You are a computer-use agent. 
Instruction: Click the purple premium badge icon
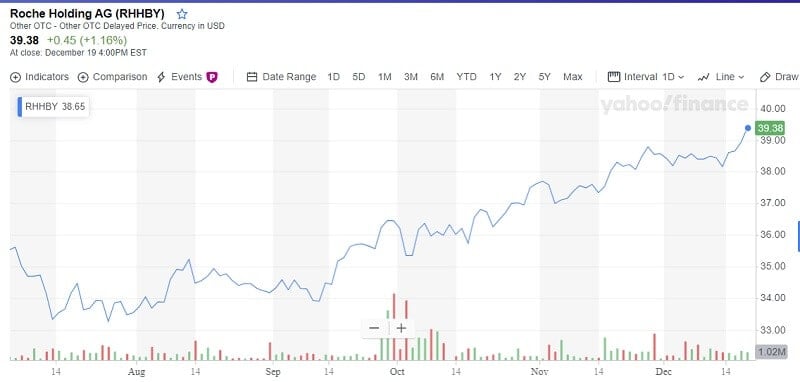[212, 77]
